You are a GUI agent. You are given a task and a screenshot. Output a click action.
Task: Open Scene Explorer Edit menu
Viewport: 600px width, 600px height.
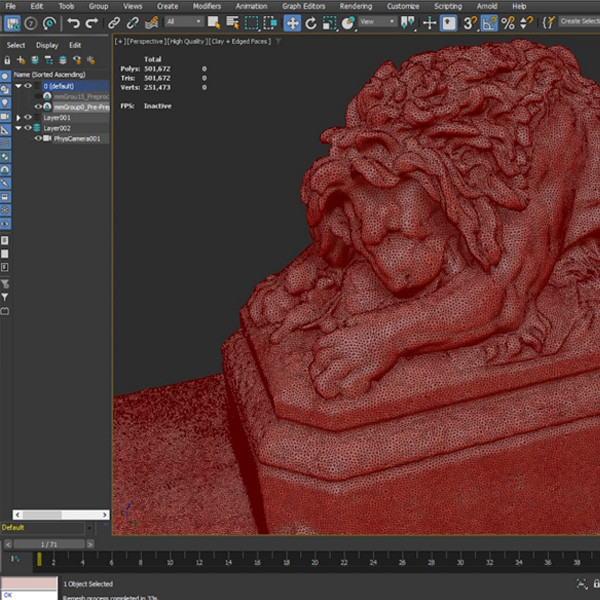click(x=75, y=45)
